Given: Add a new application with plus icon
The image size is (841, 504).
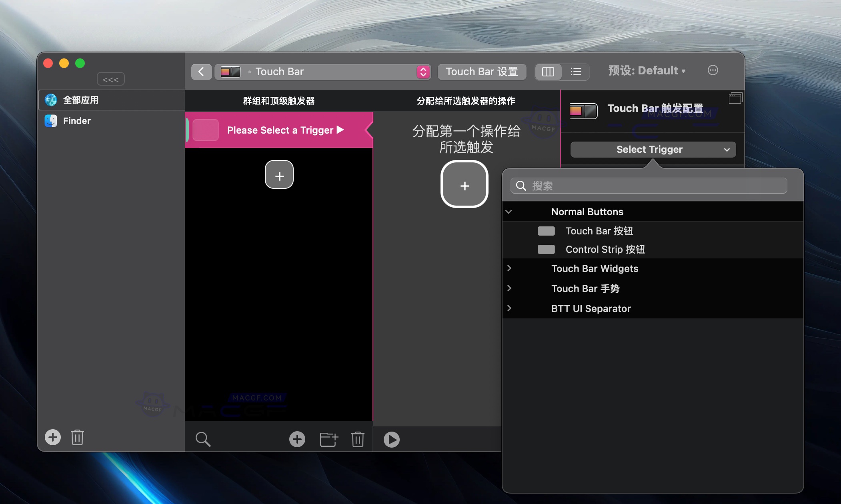Looking at the screenshot, I should 53,437.
